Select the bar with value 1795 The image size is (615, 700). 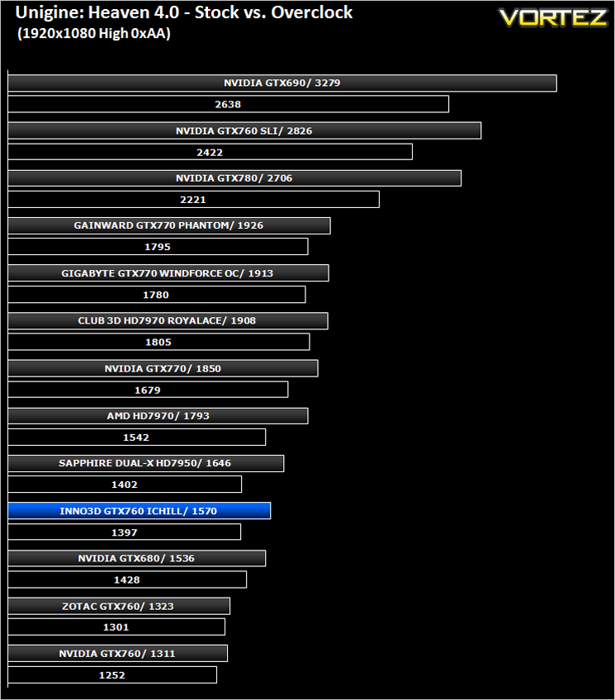(x=158, y=247)
